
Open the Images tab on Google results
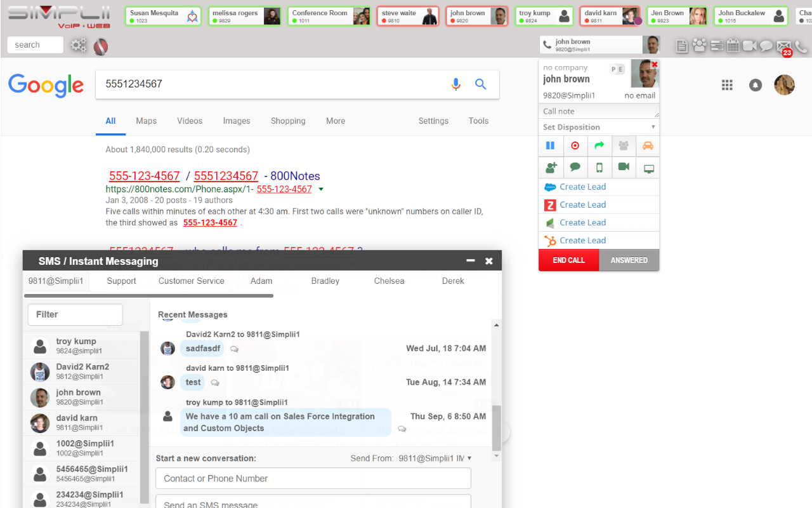[237, 121]
